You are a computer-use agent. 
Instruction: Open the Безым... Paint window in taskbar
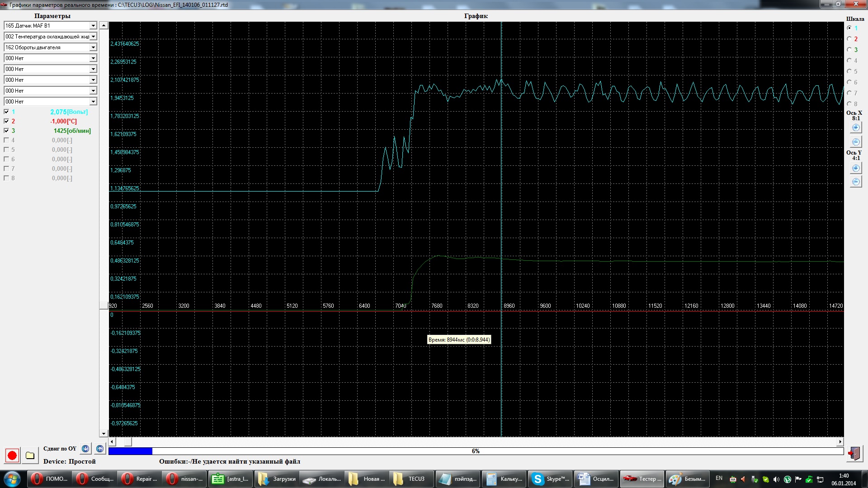tap(688, 479)
